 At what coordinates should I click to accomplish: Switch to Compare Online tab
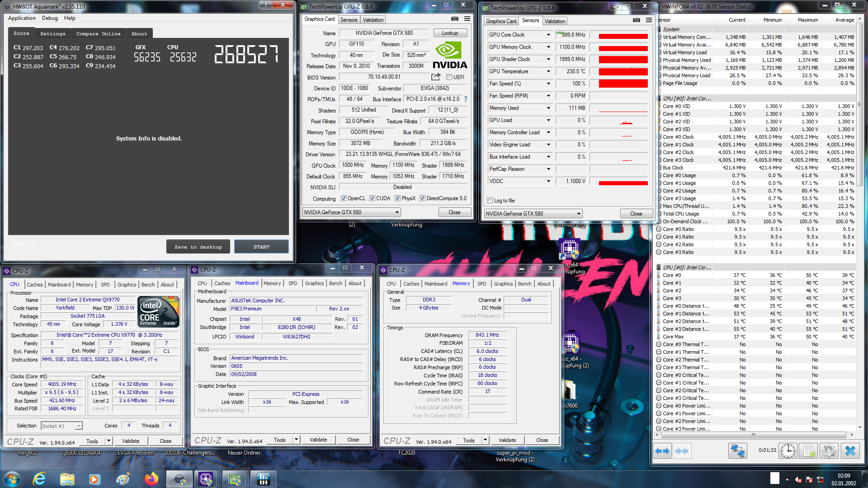pos(98,33)
